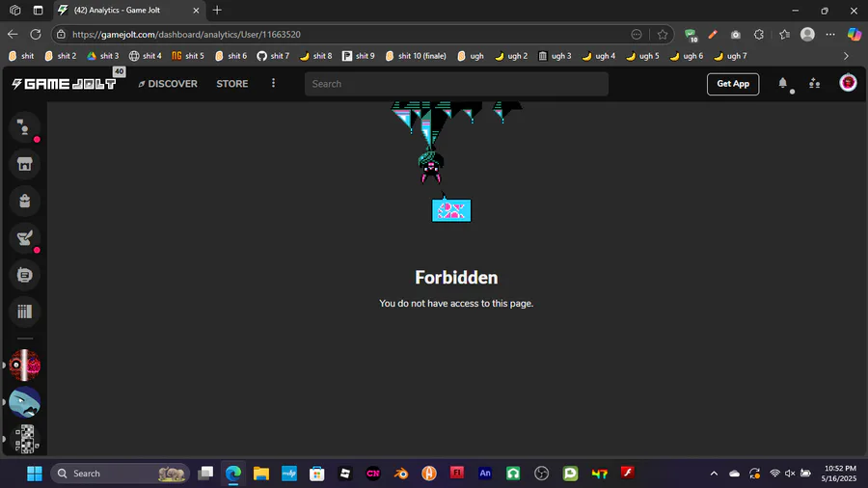Open the Windows Start menu

(x=35, y=474)
